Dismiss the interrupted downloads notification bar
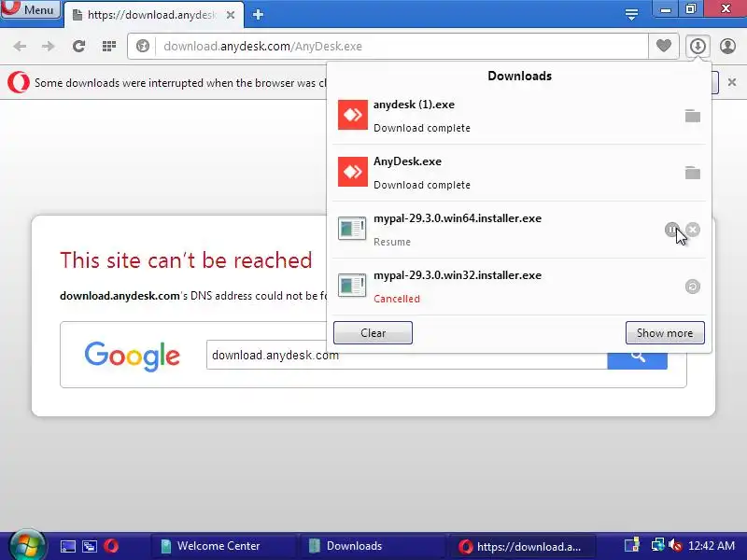The height and width of the screenshot is (560, 747). pos(732,82)
